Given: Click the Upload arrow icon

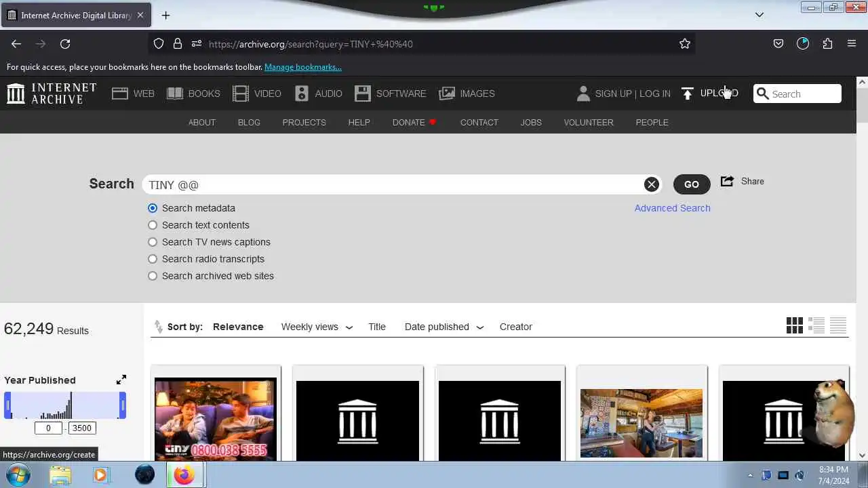Looking at the screenshot, I should (x=688, y=94).
